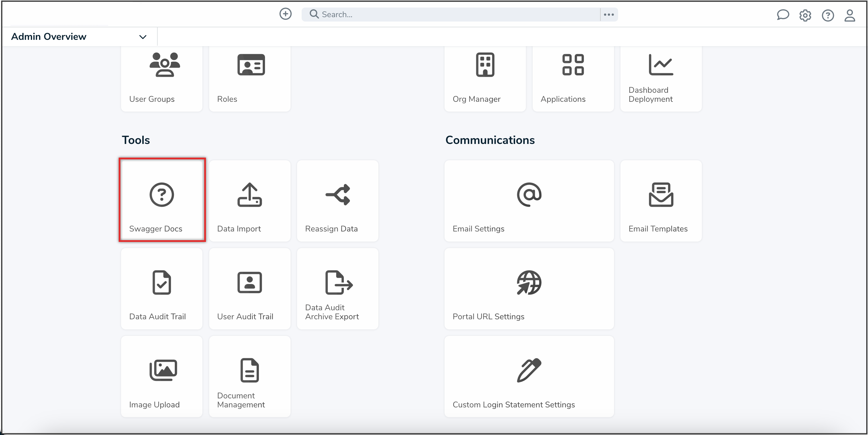Click the Data Import upload icon
This screenshot has height=435, width=868.
(249, 195)
